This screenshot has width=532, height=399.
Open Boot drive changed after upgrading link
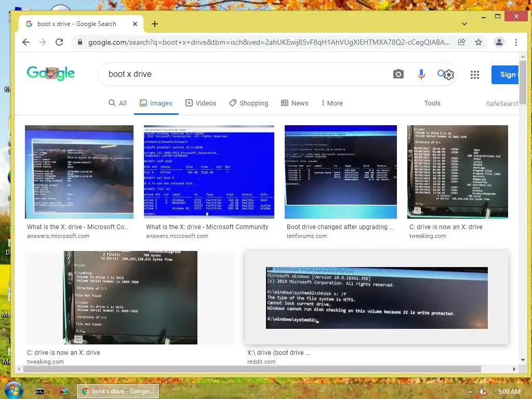[x=340, y=227]
